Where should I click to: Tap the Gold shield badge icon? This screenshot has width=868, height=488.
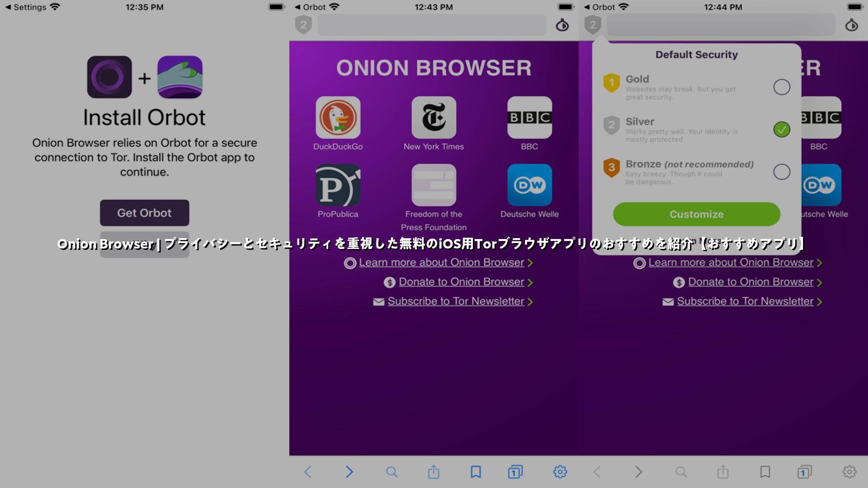[611, 83]
